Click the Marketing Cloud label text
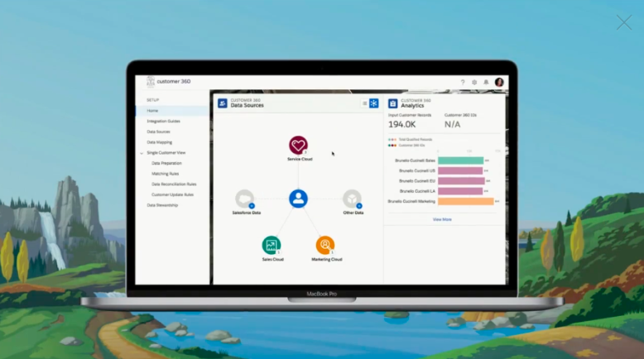644x359 pixels. coord(326,259)
